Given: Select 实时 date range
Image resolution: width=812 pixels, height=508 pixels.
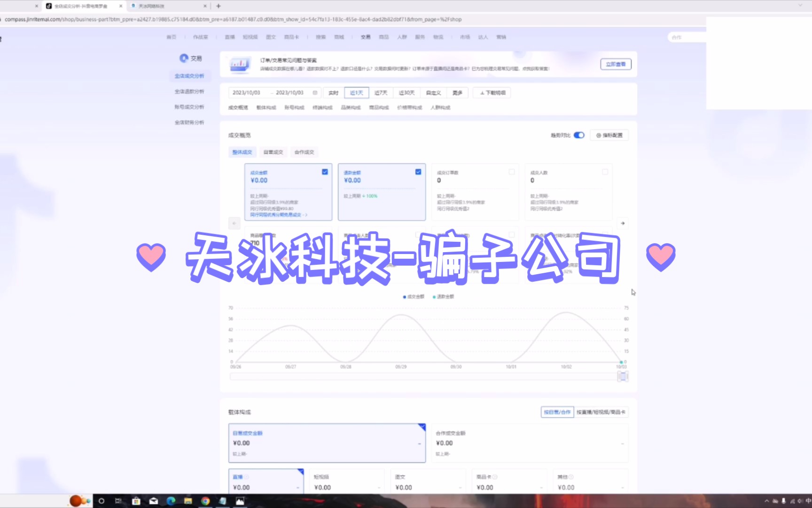Looking at the screenshot, I should 333,93.
